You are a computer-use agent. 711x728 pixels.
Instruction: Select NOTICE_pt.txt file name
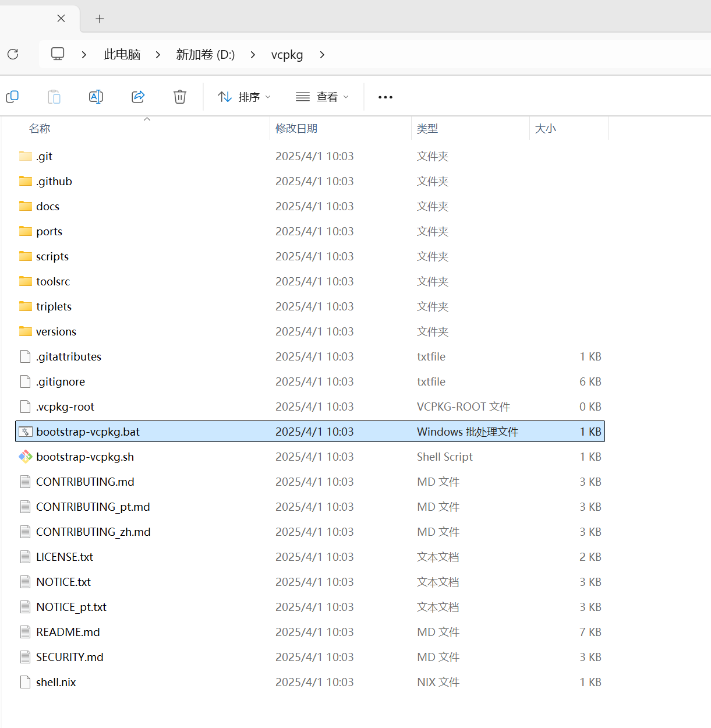click(71, 607)
